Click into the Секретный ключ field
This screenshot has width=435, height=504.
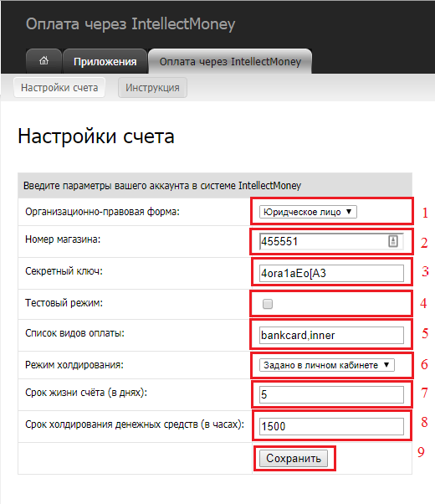[331, 273]
